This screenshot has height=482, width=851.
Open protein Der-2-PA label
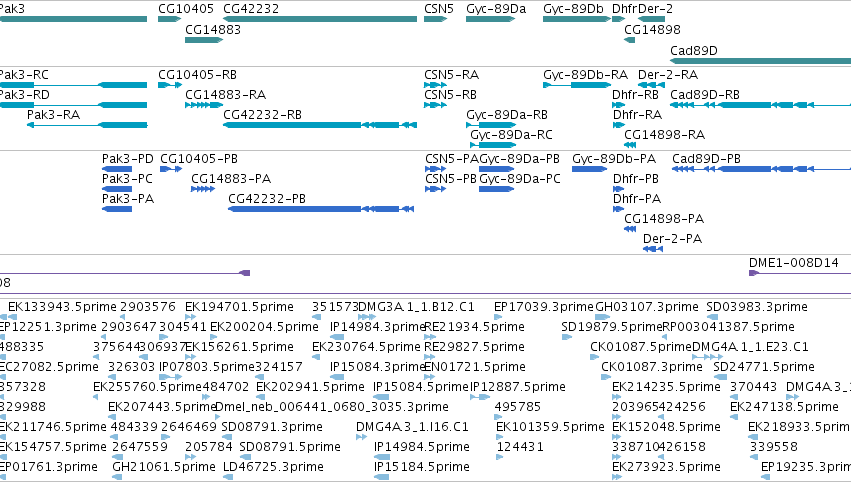(672, 239)
